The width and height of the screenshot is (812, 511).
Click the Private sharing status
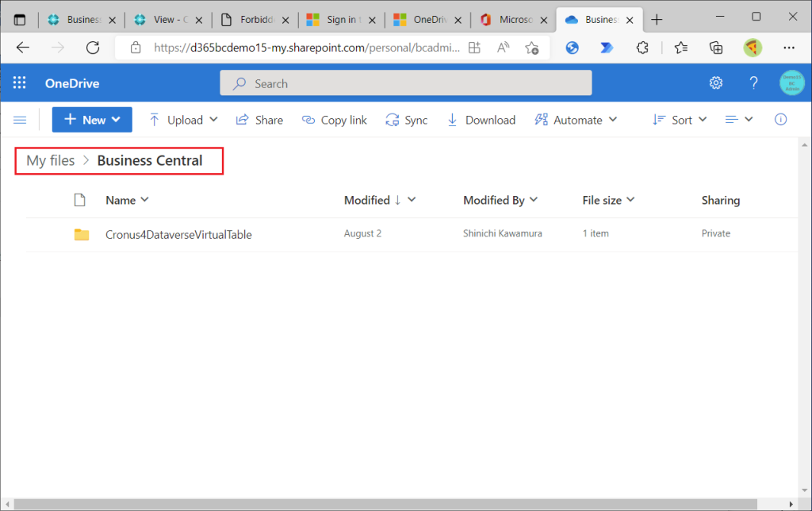(716, 233)
